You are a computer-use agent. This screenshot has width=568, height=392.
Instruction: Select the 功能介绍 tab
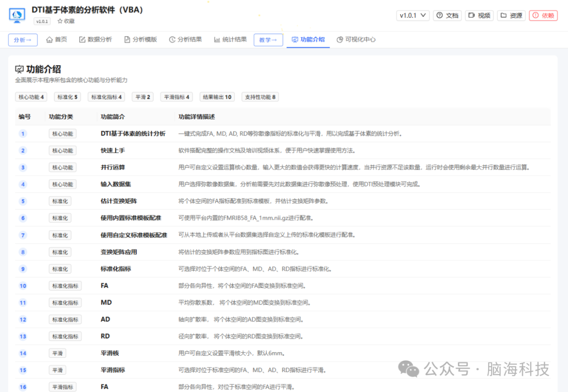click(x=308, y=39)
